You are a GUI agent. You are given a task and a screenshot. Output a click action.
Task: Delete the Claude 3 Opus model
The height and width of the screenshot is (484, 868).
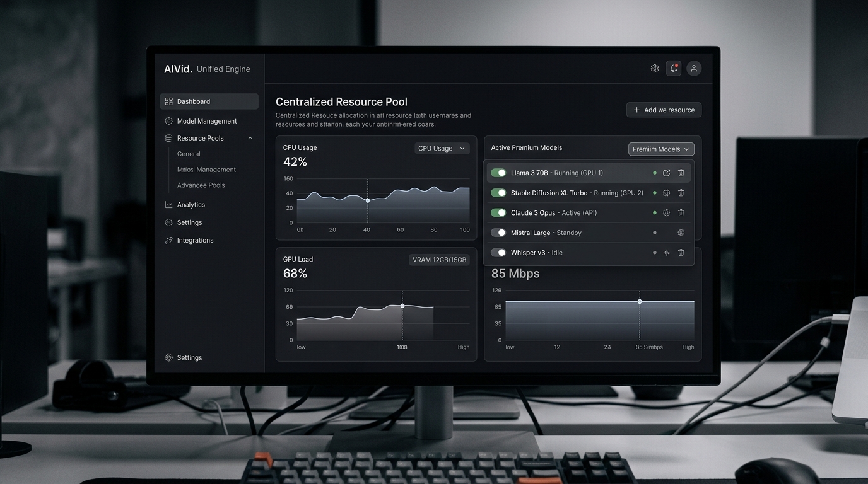point(681,213)
